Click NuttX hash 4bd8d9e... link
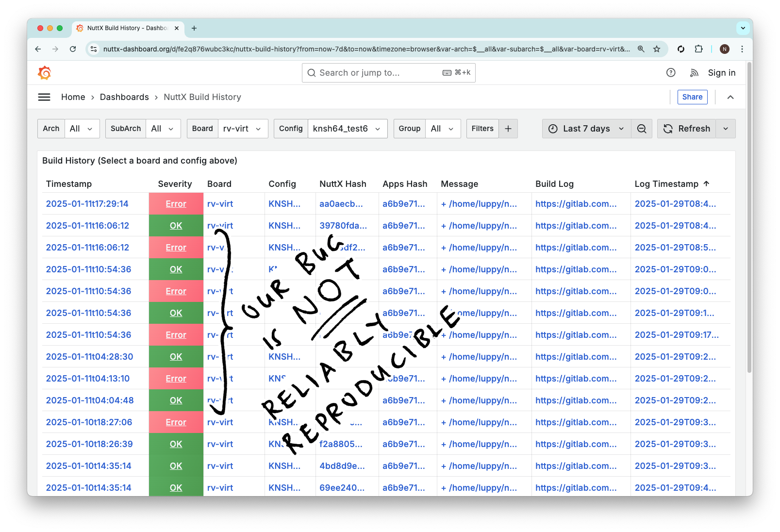Screen dimensions: 780x532 (x=342, y=466)
